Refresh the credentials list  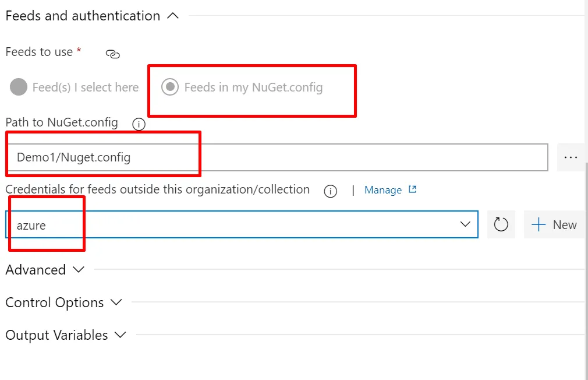click(501, 224)
